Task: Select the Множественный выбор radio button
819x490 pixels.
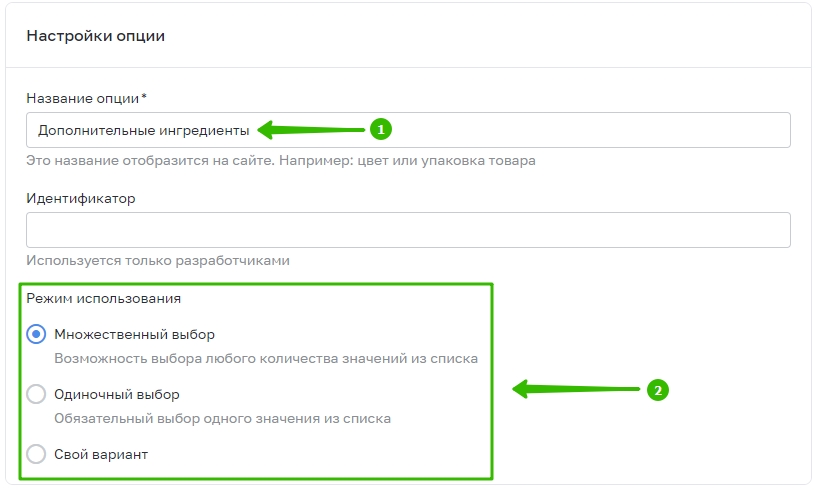Action: pyautogui.click(x=36, y=334)
